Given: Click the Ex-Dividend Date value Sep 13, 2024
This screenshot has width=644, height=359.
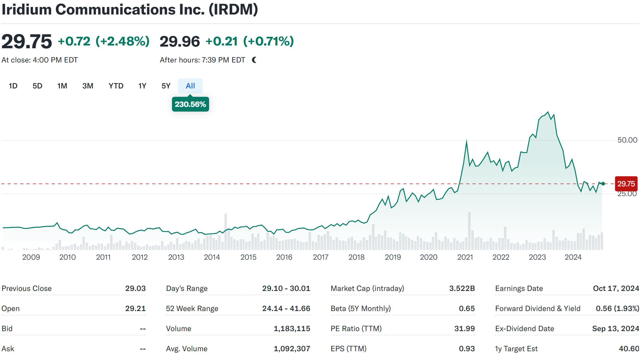Looking at the screenshot, I should pyautogui.click(x=616, y=329).
